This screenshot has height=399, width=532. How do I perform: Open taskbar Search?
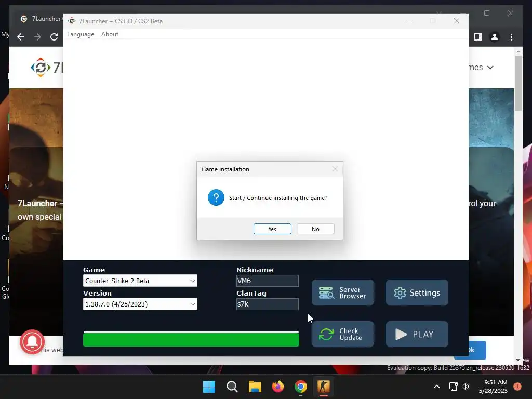pos(232,387)
